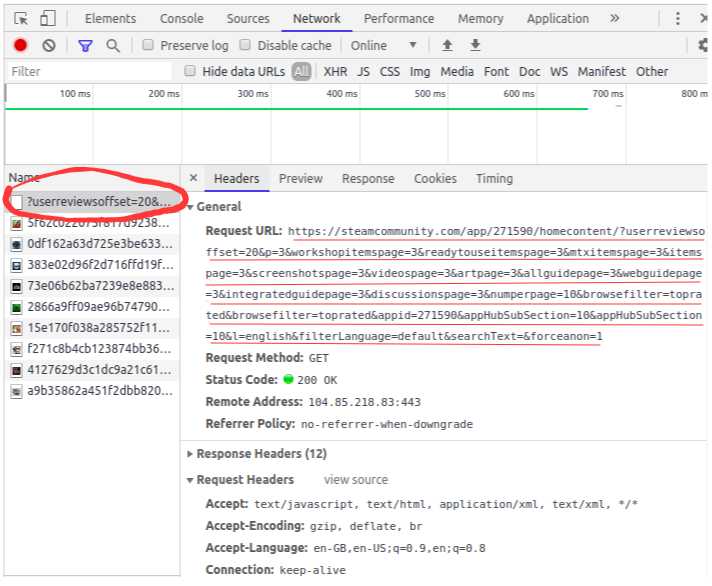The width and height of the screenshot is (712, 586).
Task: Enable the Disable cache checkbox
Action: 245,44
